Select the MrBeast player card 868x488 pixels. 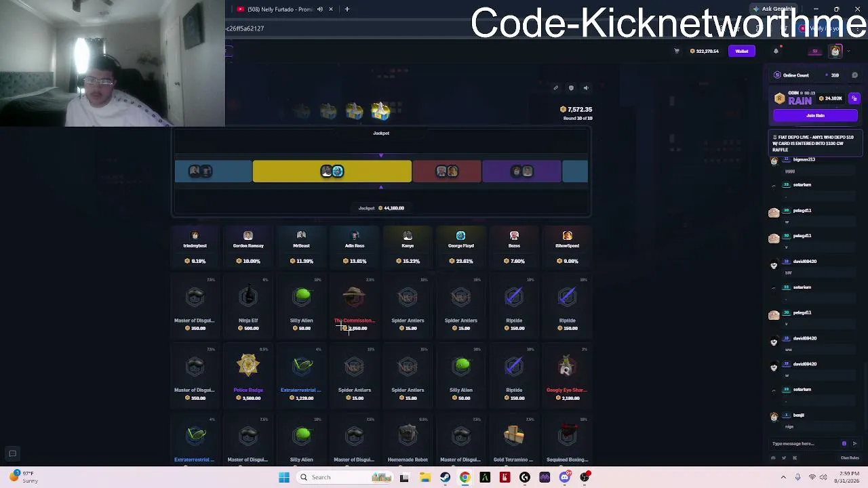tap(301, 248)
